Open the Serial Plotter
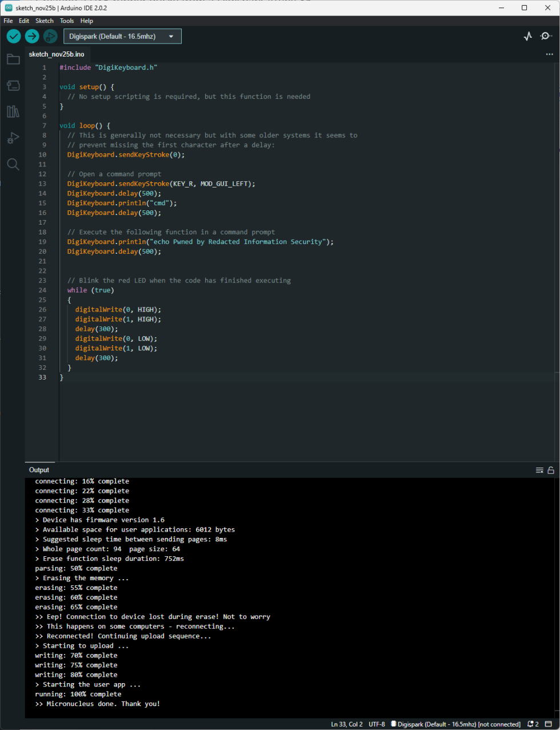The width and height of the screenshot is (560, 730). pyautogui.click(x=528, y=37)
